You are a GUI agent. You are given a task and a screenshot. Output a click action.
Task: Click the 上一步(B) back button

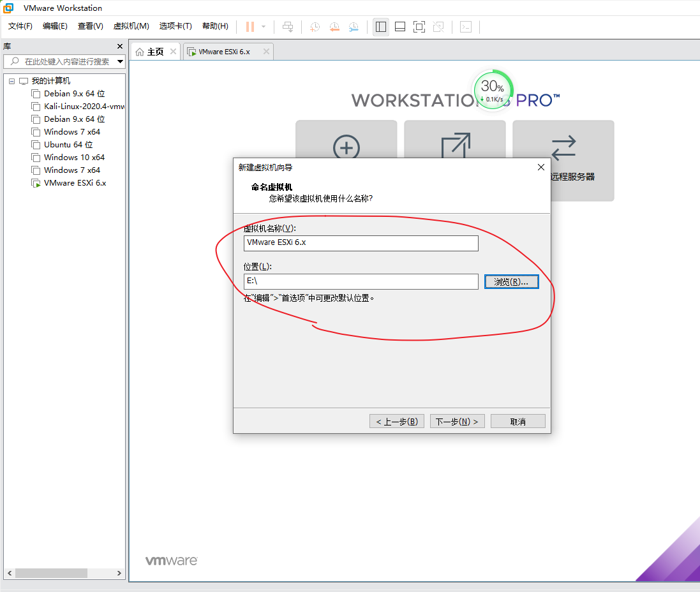tap(397, 421)
